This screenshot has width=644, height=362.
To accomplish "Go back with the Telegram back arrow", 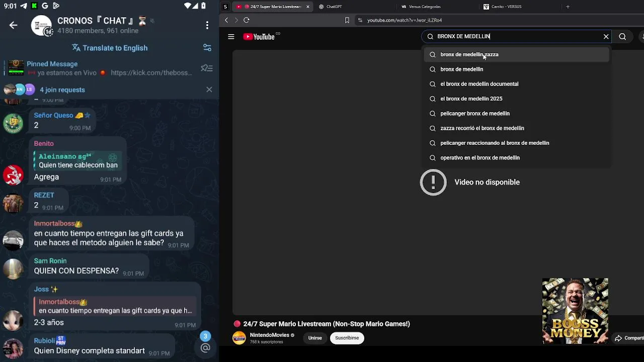I will coord(13,25).
